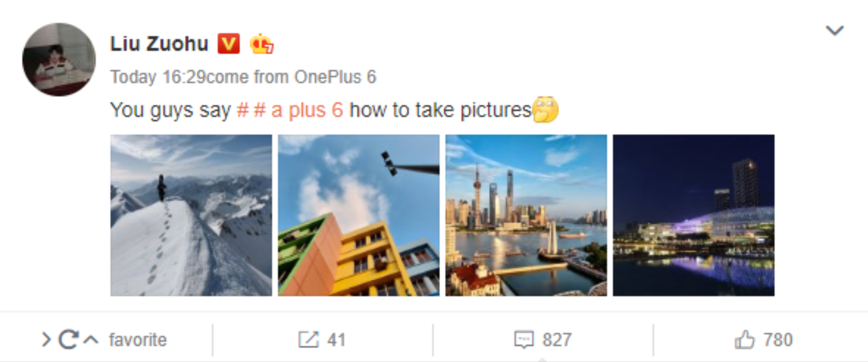This screenshot has width=868, height=362.
Task: Open comments via speech bubble icon
Action: pyautogui.click(x=524, y=340)
